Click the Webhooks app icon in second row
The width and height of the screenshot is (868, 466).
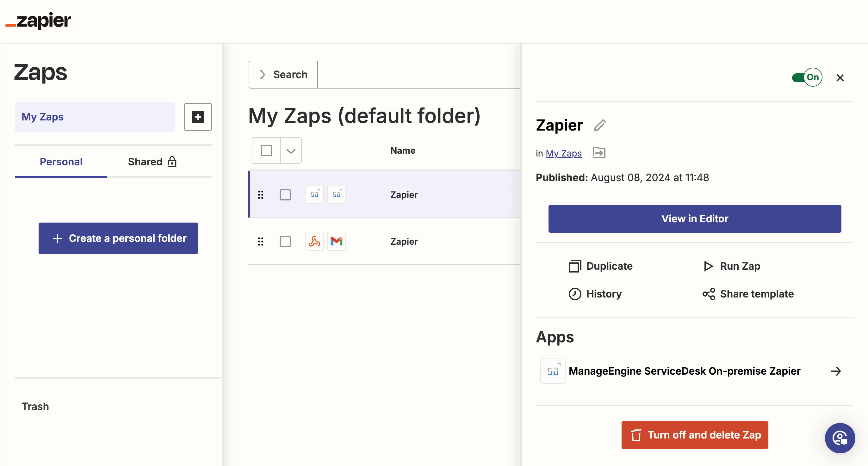point(314,241)
